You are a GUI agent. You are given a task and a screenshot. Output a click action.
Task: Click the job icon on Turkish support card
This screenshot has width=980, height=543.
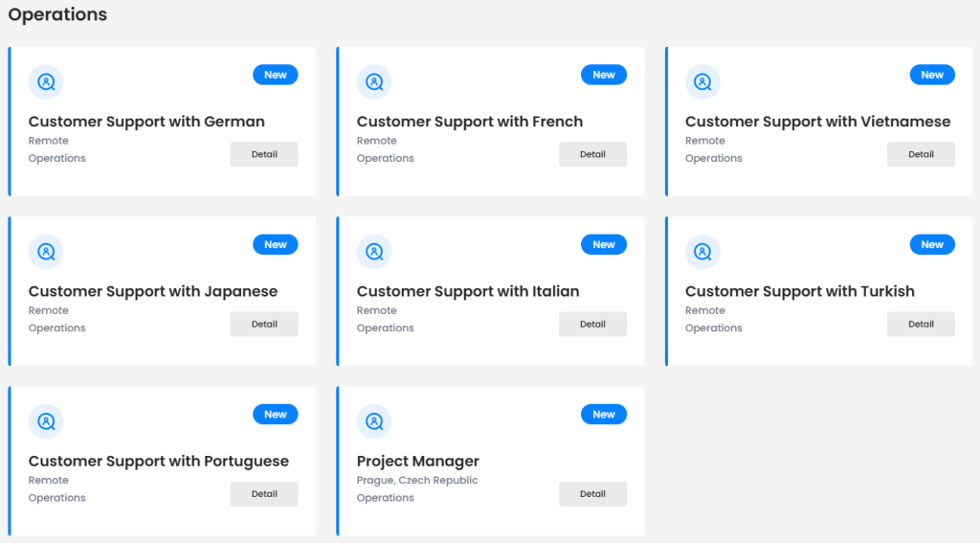pos(702,252)
